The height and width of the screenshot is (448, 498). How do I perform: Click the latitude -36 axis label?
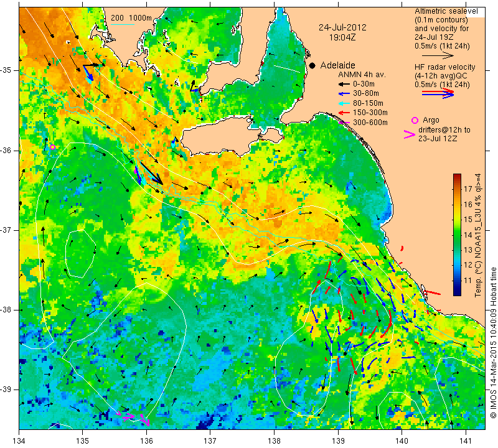[x=6, y=150]
